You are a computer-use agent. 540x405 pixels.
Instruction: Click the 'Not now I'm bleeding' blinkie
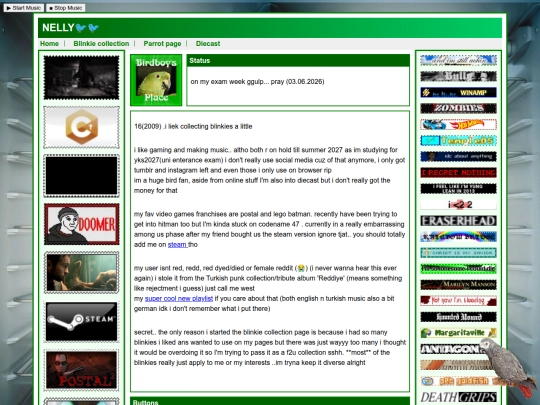coord(458,301)
